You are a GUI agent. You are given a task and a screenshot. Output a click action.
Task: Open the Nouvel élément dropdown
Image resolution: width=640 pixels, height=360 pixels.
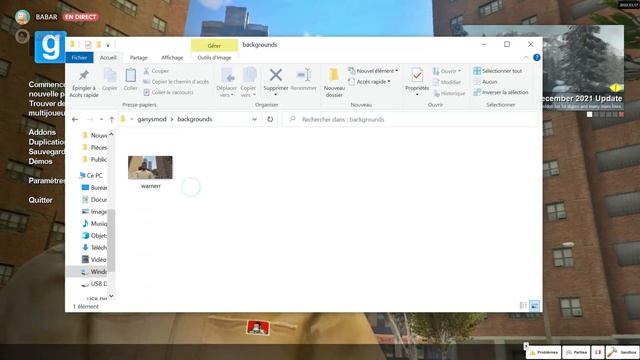tap(373, 71)
